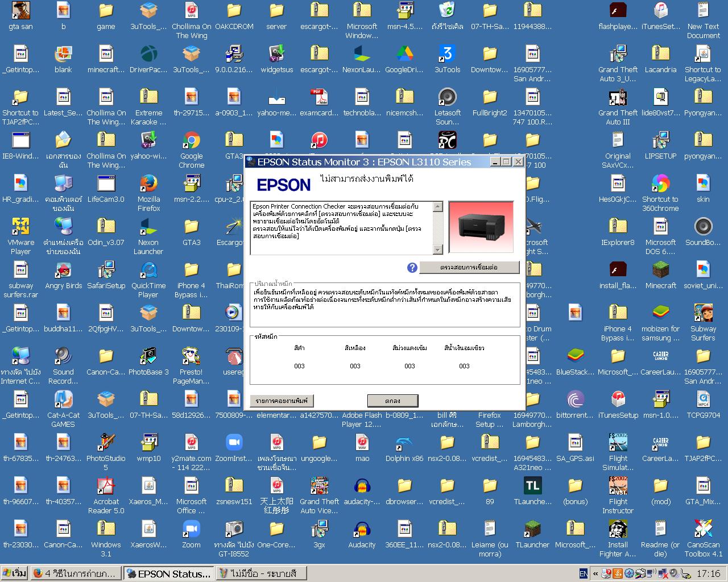
Task: Click the black ink code 003 value
Action: [x=299, y=366]
